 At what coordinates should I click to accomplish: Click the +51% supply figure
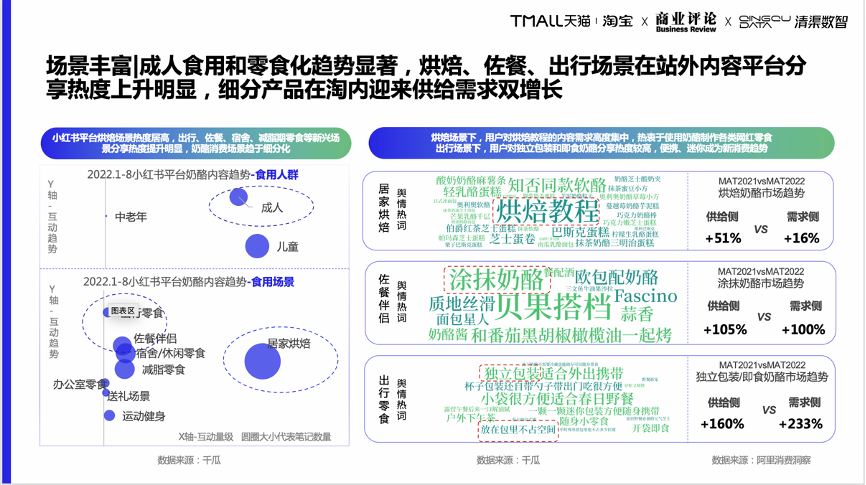coord(723,238)
